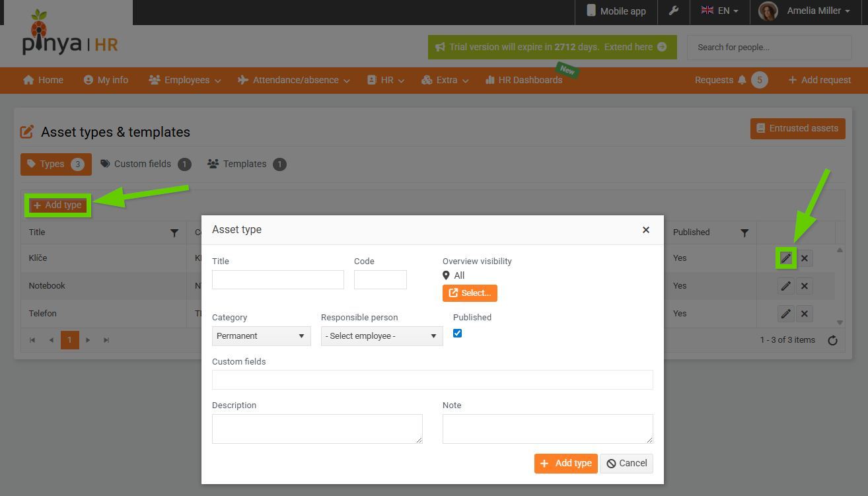This screenshot has height=496, width=868.
Task: Click the trial version Extend here banner
Action: tap(552, 48)
